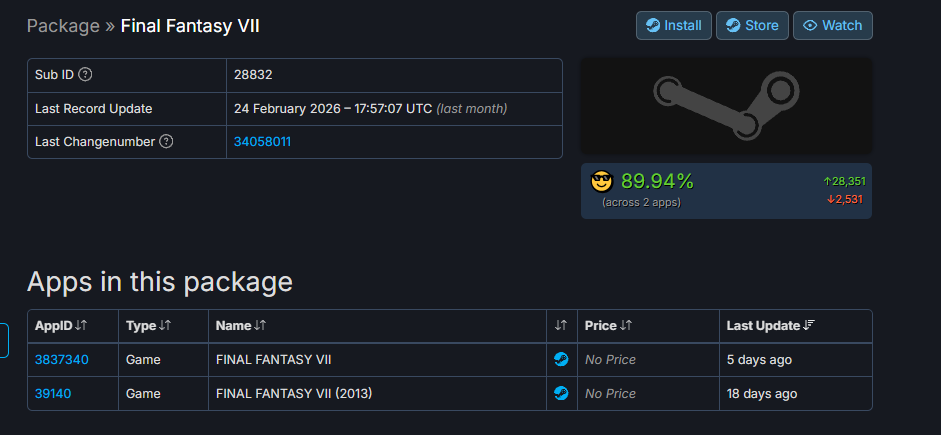Sort table by Last Update column
Image resolution: width=941 pixels, height=435 pixels.
click(x=771, y=326)
